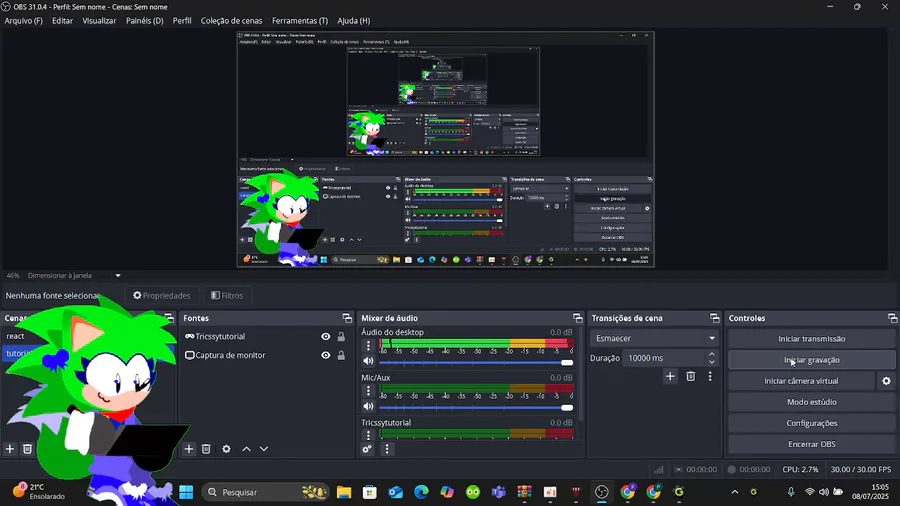
Task: Open preview scaling dropdown Dimensionar à janela
Action: pos(74,275)
